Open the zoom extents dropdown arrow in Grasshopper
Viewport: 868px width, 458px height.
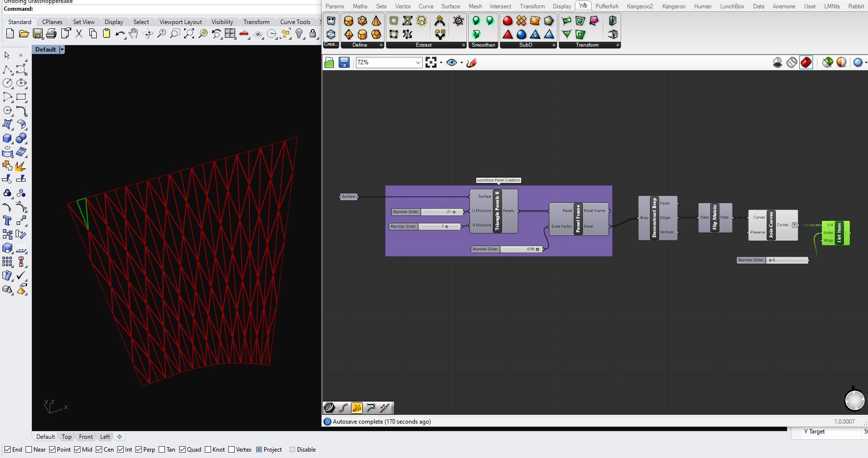click(x=441, y=62)
